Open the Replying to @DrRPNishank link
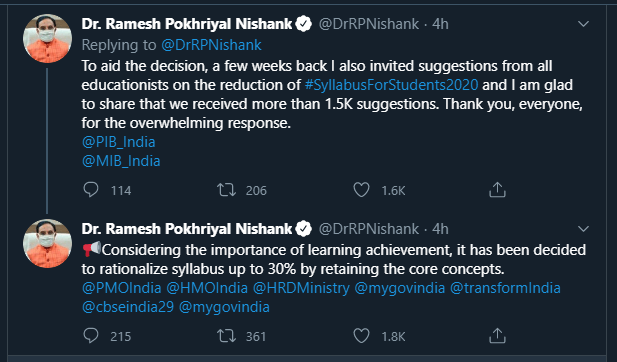617x362 pixels. point(211,45)
